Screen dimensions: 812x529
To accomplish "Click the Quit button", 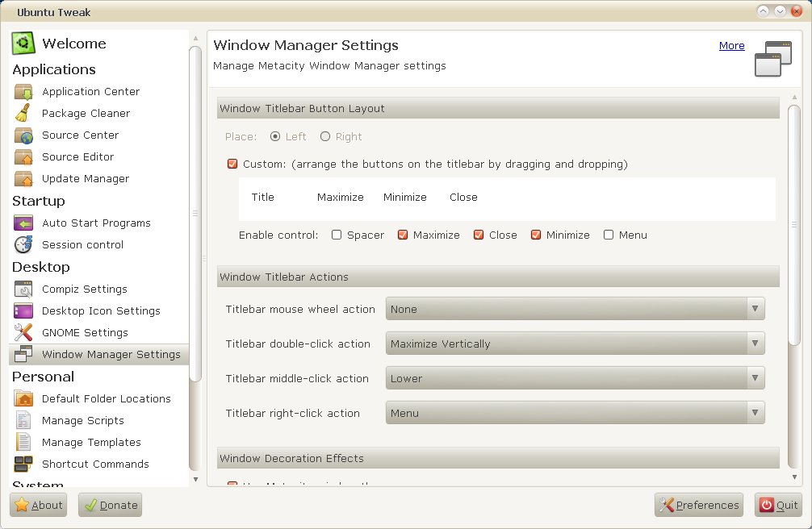I will 779,505.
